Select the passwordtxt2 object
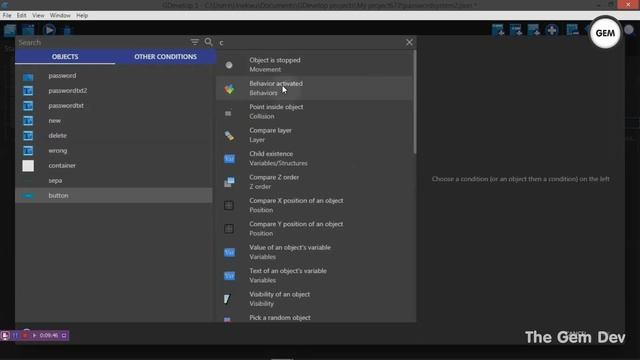Screen dimensions: 640x360 (x=114, y=91)
